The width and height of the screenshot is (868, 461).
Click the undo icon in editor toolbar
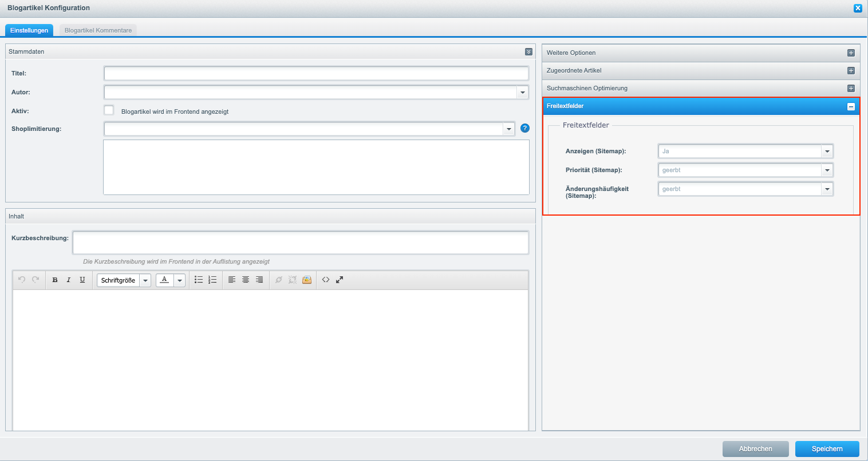point(22,280)
